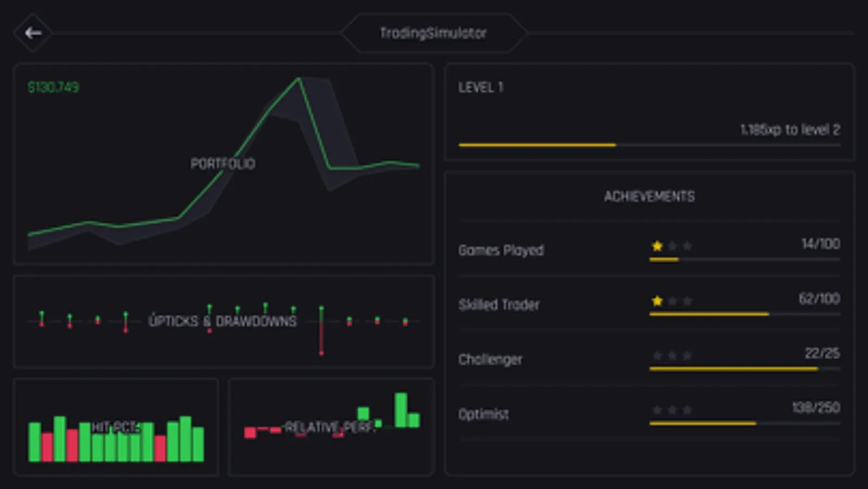Click the $130,749 portfolio value

click(53, 87)
